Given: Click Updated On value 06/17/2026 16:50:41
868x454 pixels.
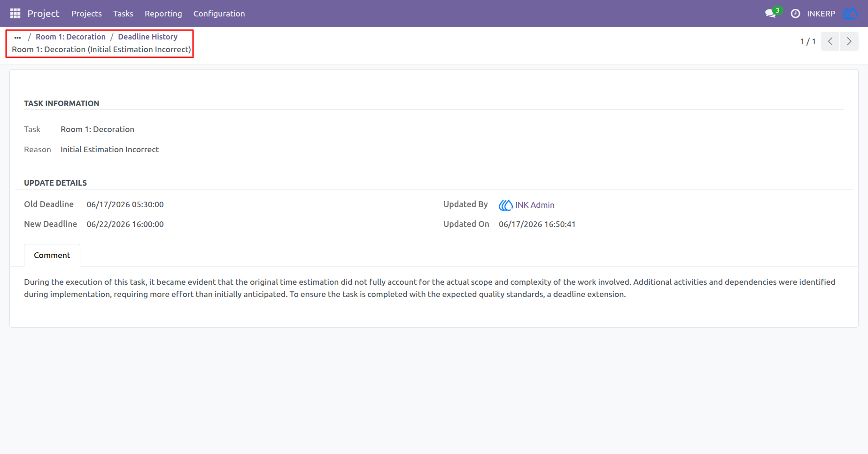Looking at the screenshot, I should click(537, 224).
